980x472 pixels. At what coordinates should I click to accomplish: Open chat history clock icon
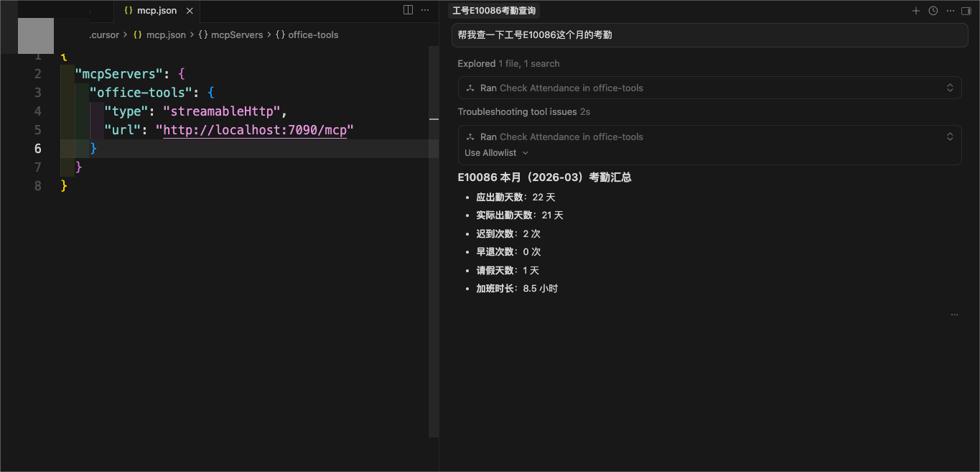[x=933, y=11]
